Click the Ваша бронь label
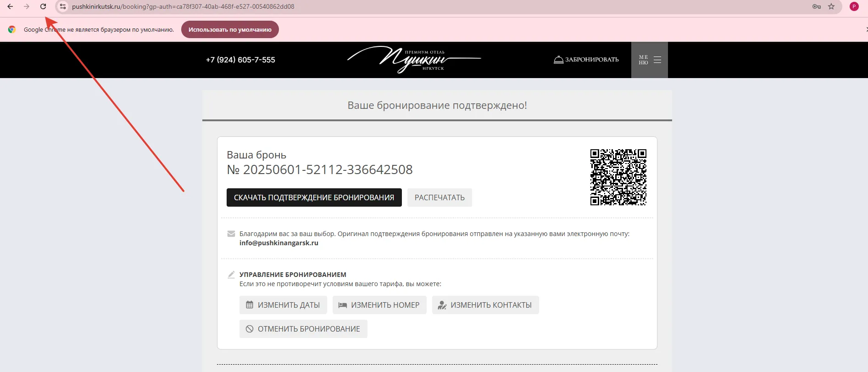The height and width of the screenshot is (372, 868). click(256, 155)
